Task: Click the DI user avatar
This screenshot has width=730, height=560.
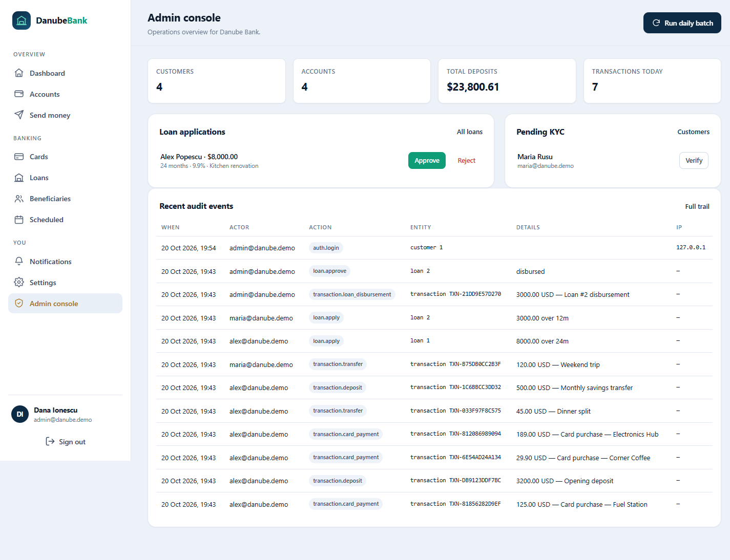Action: [x=20, y=414]
